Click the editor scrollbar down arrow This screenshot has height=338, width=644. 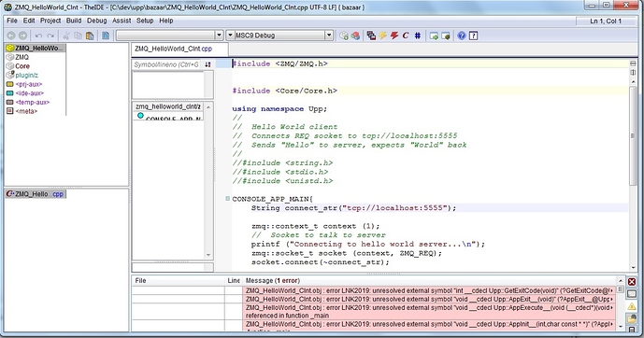633,267
